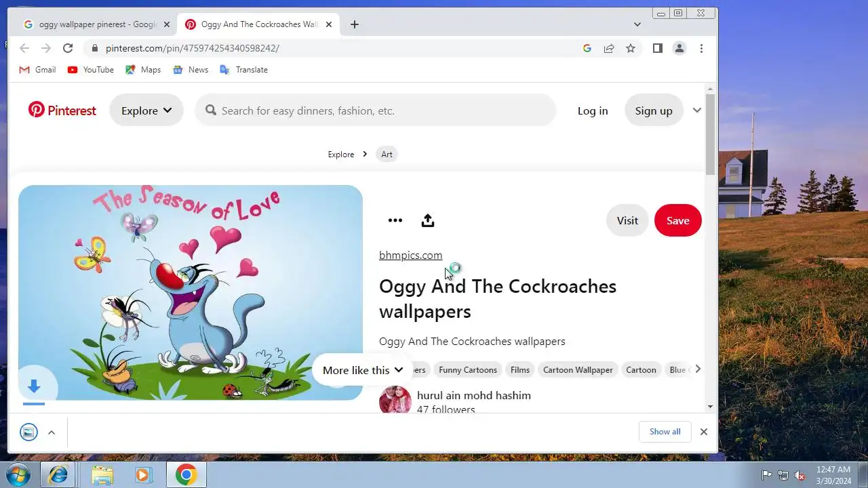Screen dimensions: 868x488
Task: Go back in Chrome
Action: (x=24, y=48)
